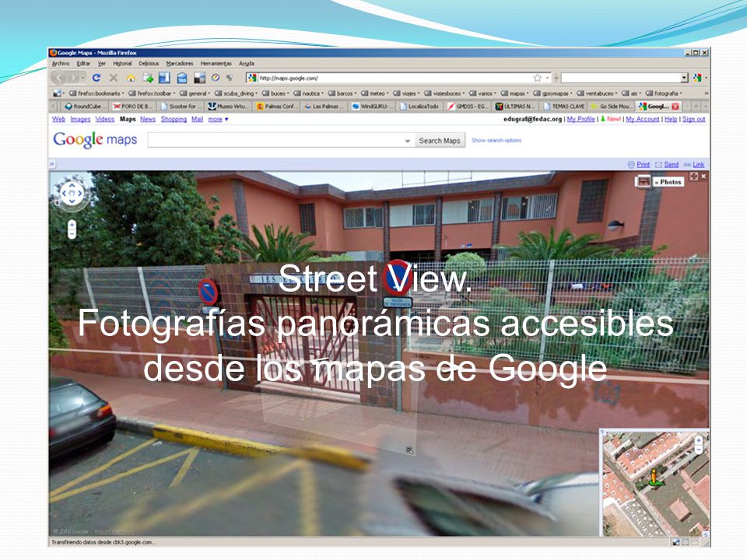Stop loading with the X toolbar icon

click(114, 78)
